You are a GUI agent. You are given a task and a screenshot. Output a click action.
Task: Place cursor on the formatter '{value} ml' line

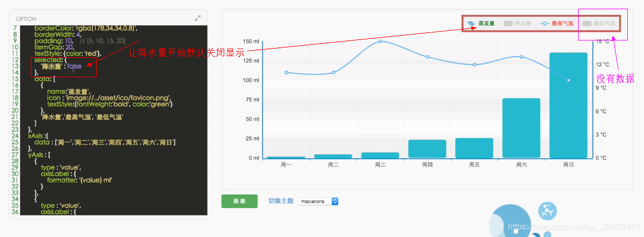click(x=79, y=181)
